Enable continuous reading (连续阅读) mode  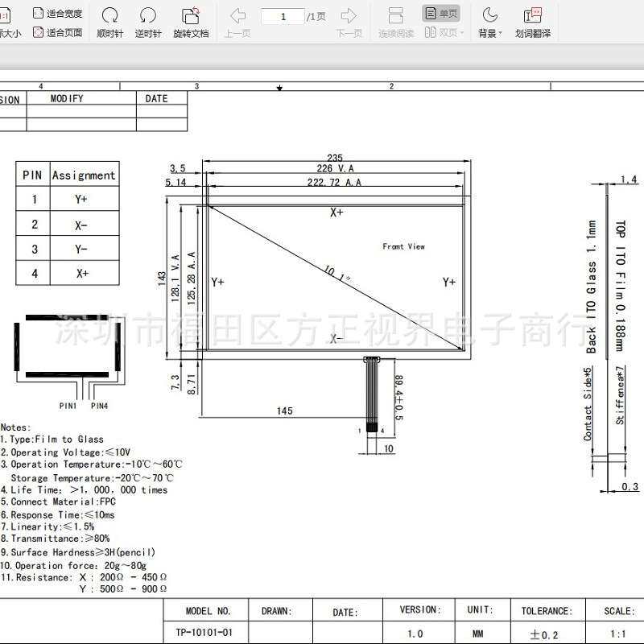click(396, 23)
